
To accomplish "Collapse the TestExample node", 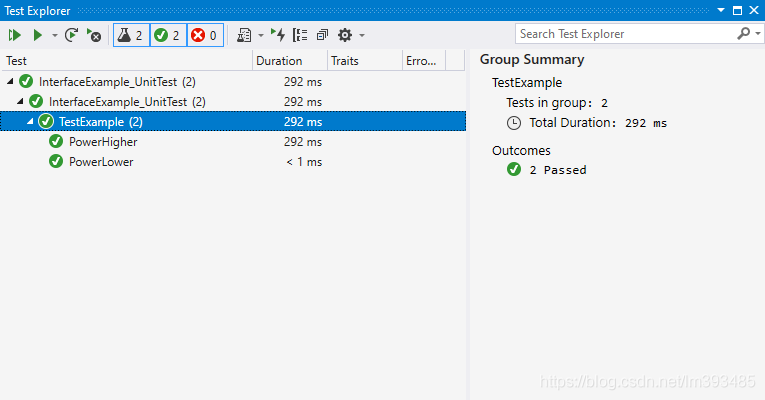I will 30,122.
